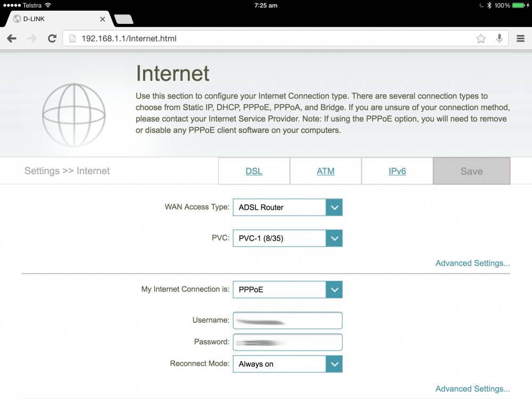Screen dimensions: 532x399
Task: Click the Settings >> Internet breadcrumb text
Action: click(x=67, y=171)
